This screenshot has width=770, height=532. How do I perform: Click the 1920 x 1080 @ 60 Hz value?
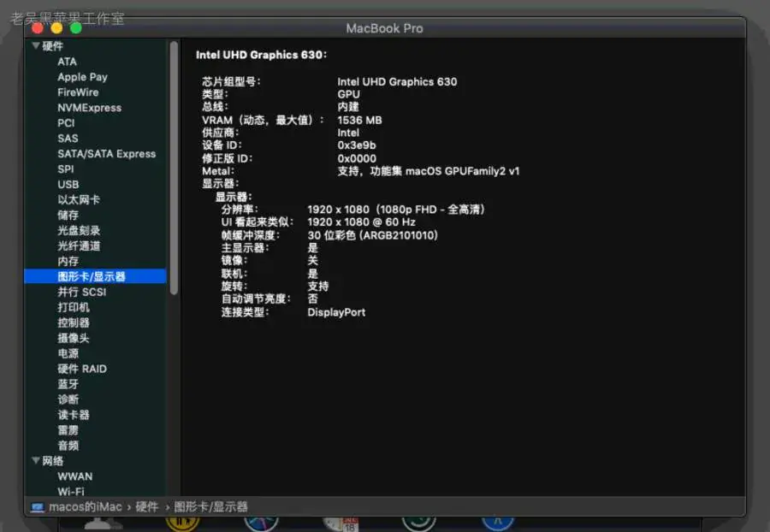361,222
